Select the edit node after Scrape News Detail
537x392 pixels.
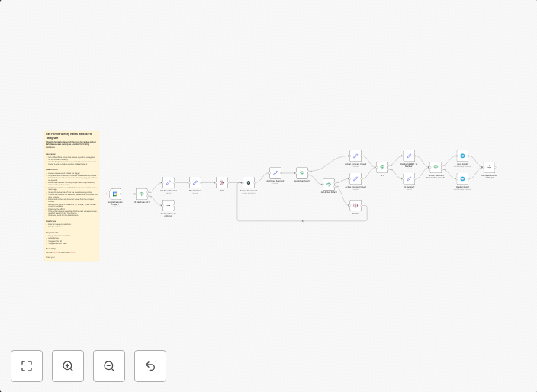pos(275,173)
